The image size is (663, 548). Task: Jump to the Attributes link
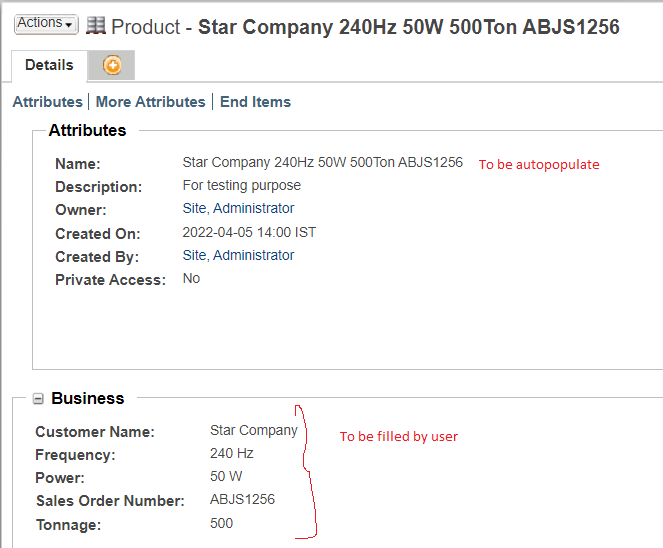47,102
